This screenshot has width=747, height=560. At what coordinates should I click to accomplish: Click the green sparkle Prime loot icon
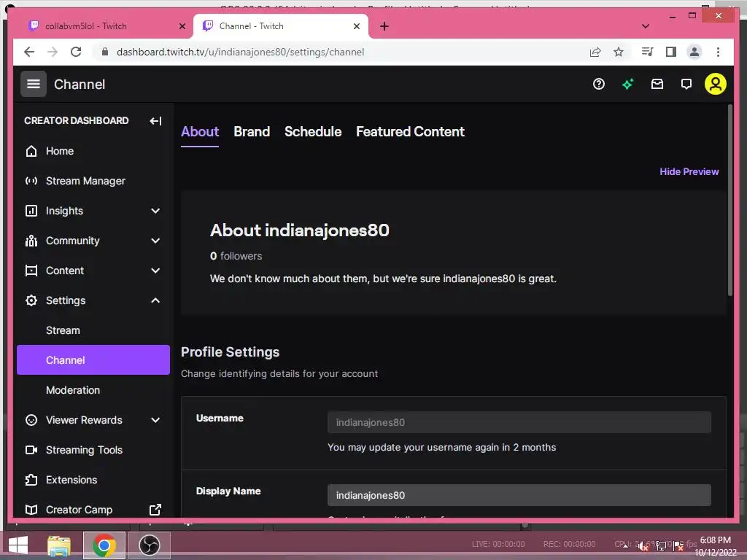point(628,85)
